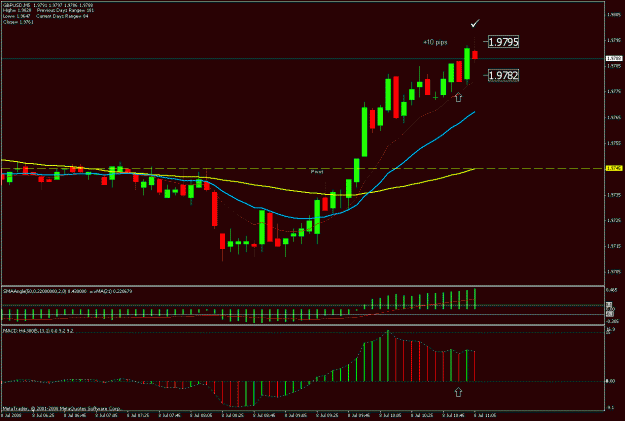The height and width of the screenshot is (421, 625).
Task: Click the yellow pivot price tag on axis
Action: tap(614, 169)
